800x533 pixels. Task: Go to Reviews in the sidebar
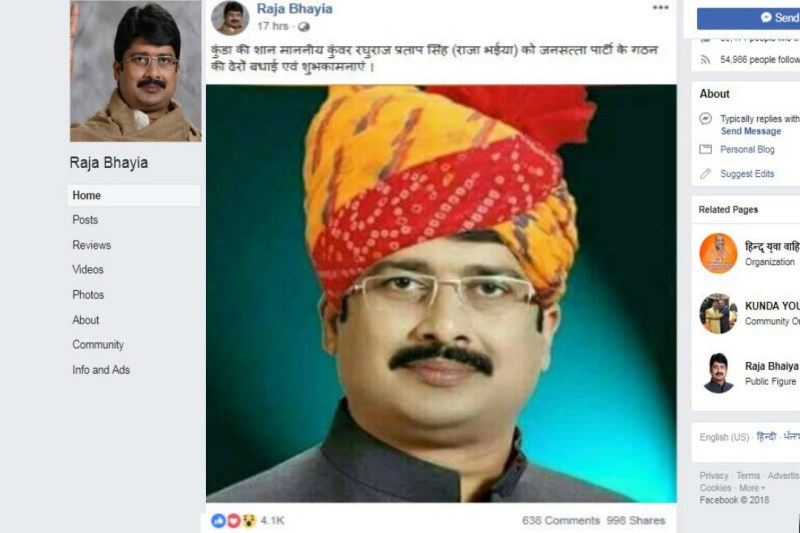click(91, 245)
